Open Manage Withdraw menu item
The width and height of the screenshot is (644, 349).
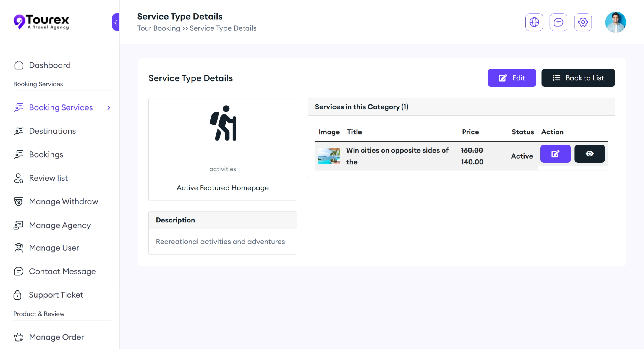64,201
